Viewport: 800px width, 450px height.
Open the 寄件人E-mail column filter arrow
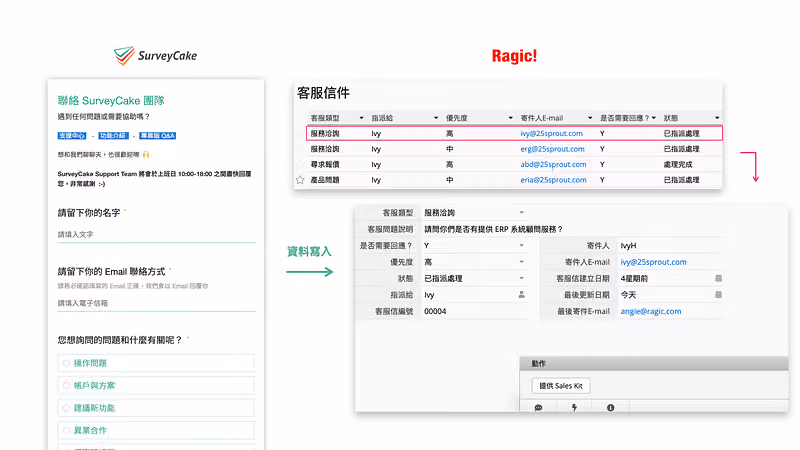pyautogui.click(x=590, y=118)
